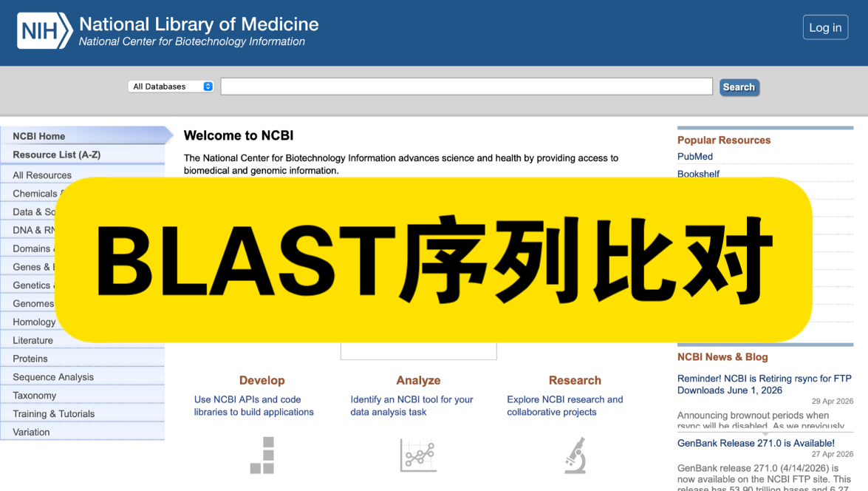Viewport: 868px width, 491px height.
Task: Open the Develop building-blocks icon
Action: [x=262, y=455]
